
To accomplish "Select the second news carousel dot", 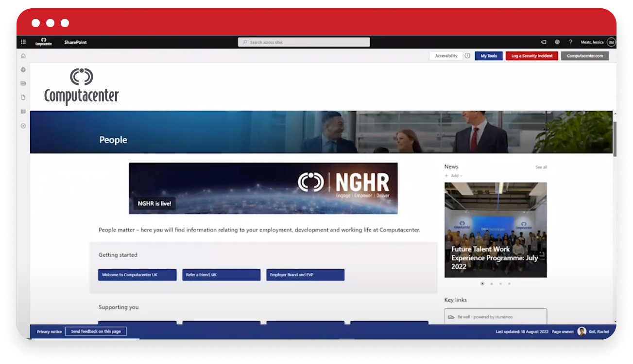I will coord(492,283).
